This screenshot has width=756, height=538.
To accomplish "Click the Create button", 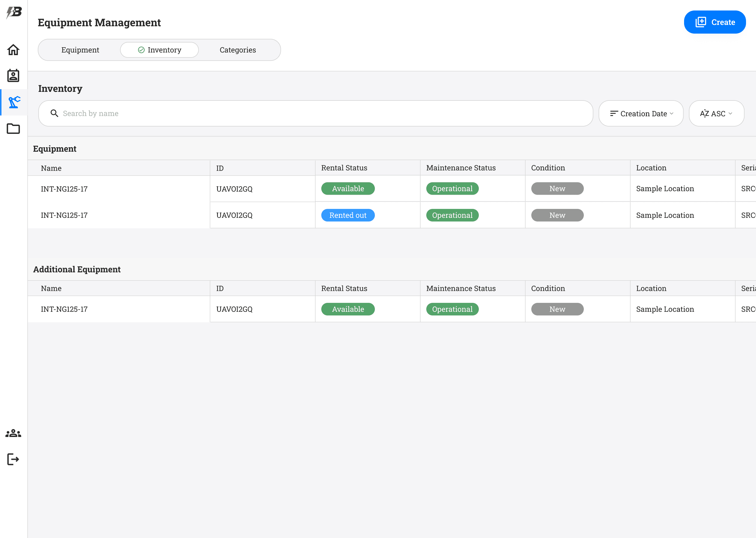I will click(x=715, y=22).
